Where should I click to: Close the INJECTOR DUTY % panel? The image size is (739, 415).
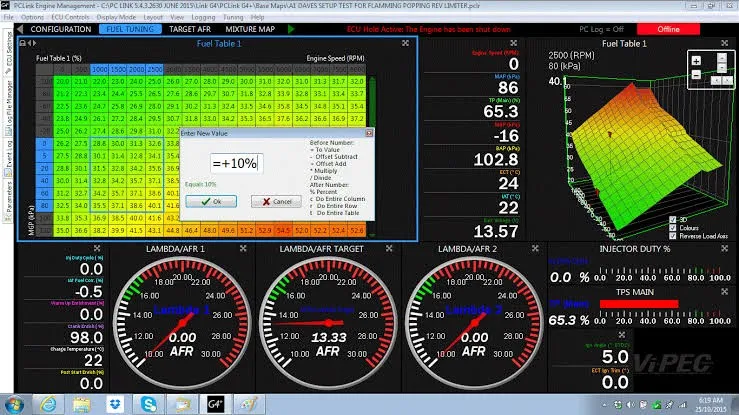(724, 248)
